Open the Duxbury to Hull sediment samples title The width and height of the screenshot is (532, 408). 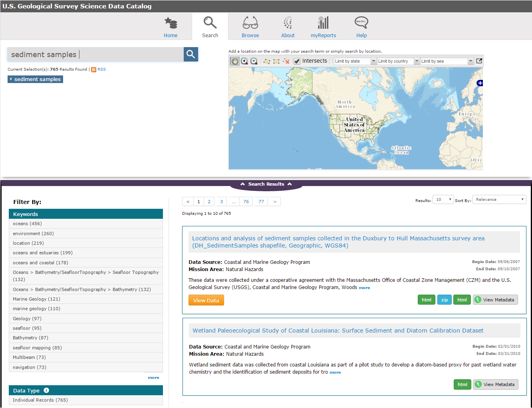338,242
